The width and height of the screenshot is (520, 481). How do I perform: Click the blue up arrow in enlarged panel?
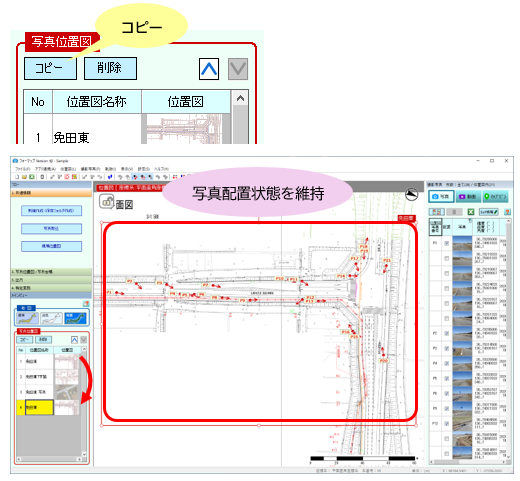pos(209,69)
